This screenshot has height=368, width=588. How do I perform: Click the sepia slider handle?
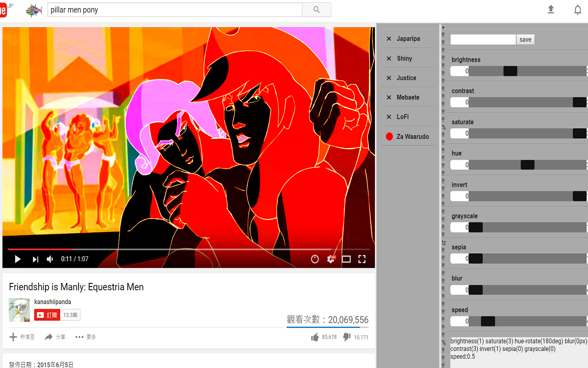(475, 259)
